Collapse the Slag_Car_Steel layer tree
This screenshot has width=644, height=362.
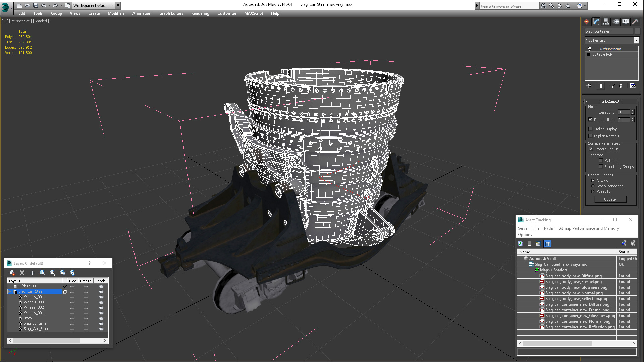point(10,292)
